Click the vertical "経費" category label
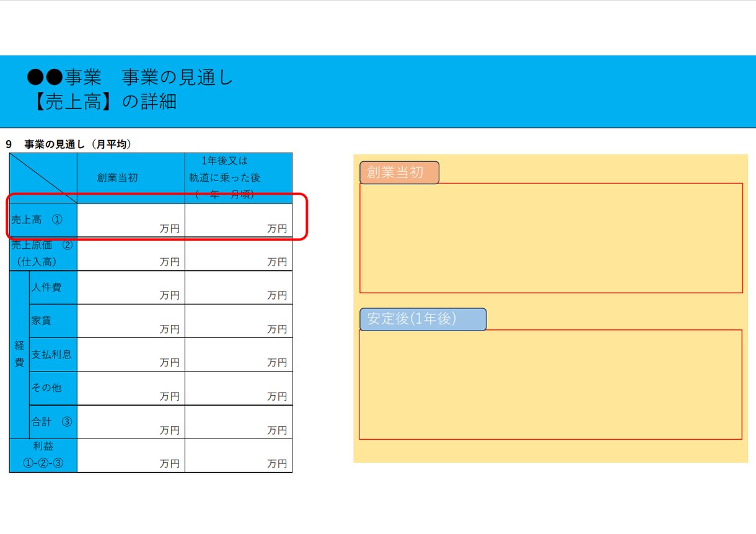 point(19,354)
